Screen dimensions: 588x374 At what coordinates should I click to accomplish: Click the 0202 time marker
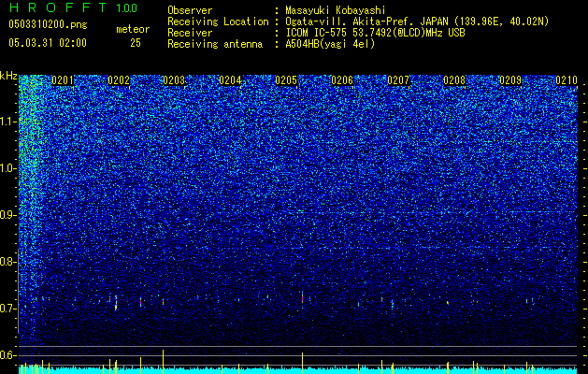click(x=119, y=80)
